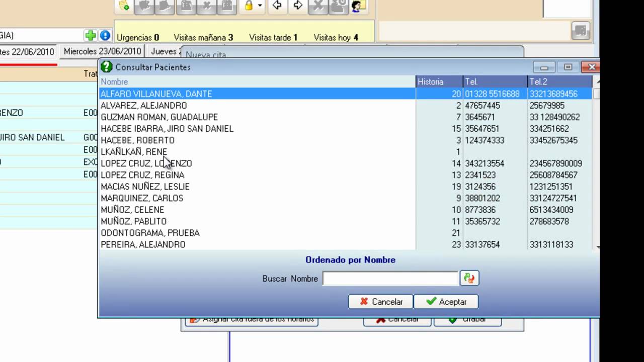The height and width of the screenshot is (362, 644).
Task: Select patient LOPEZ CRUZ, LORENZO
Action: click(257, 163)
